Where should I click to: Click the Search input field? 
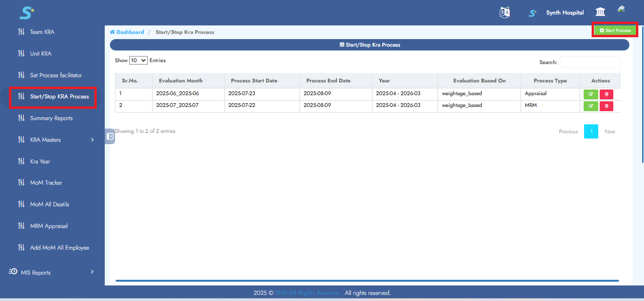[590, 62]
